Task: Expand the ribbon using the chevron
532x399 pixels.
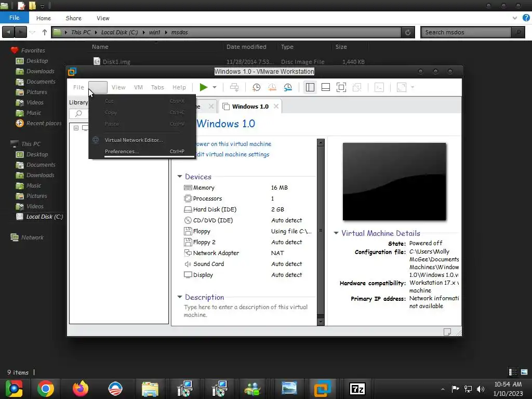Action: click(x=515, y=18)
